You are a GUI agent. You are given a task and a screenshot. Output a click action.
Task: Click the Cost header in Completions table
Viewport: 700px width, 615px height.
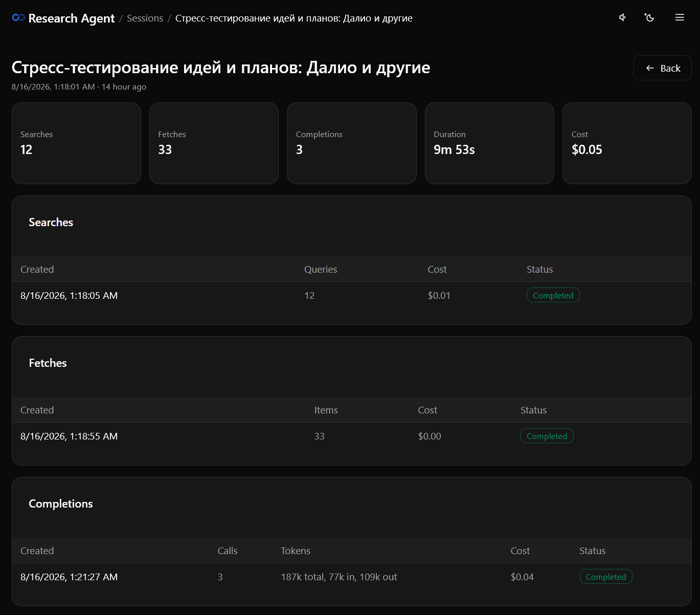520,551
